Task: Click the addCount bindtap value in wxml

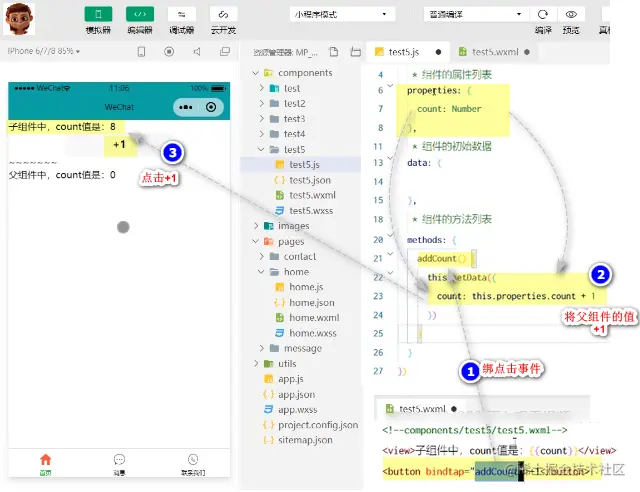Action: click(497, 472)
